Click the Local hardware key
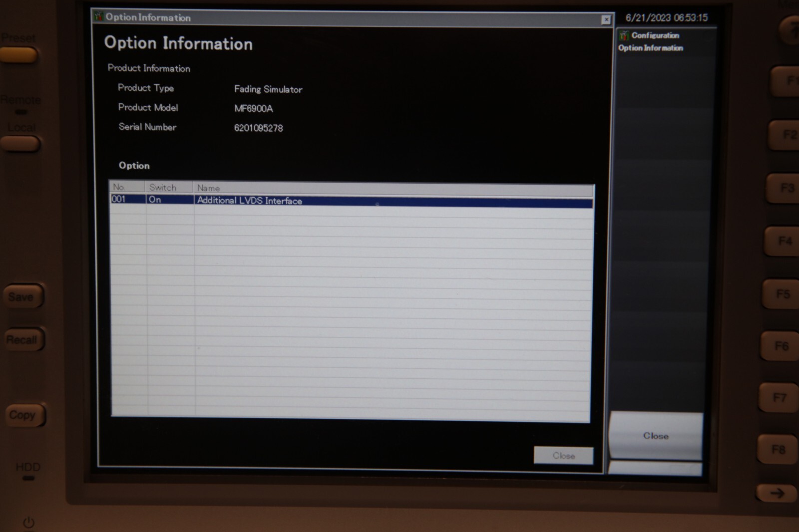Screen dimensions: 799x532 pos(19,144)
